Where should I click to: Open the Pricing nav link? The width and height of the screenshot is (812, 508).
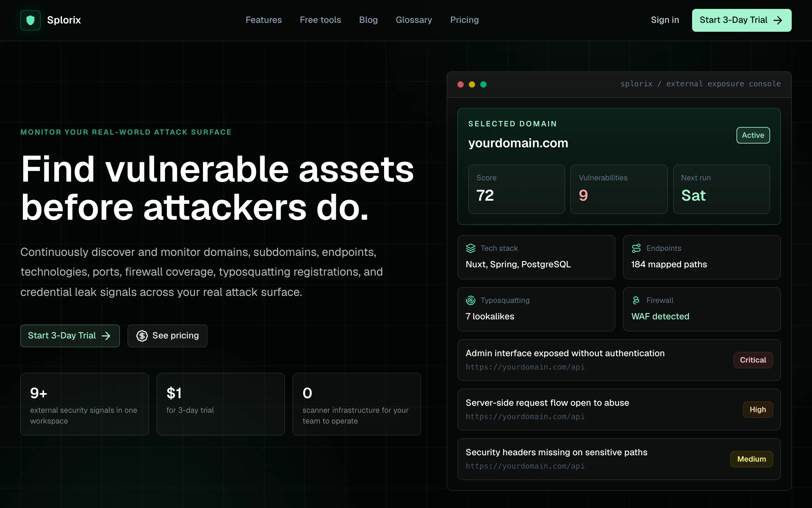[464, 20]
